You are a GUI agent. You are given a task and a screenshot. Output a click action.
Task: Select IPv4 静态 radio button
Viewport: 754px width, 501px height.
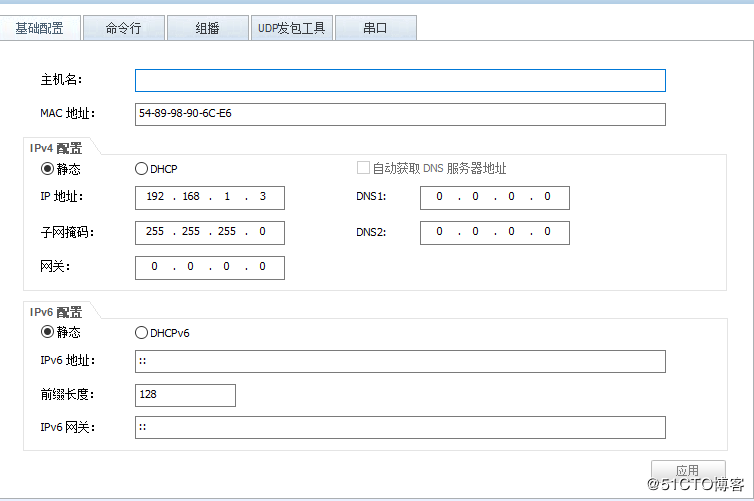[47, 169]
